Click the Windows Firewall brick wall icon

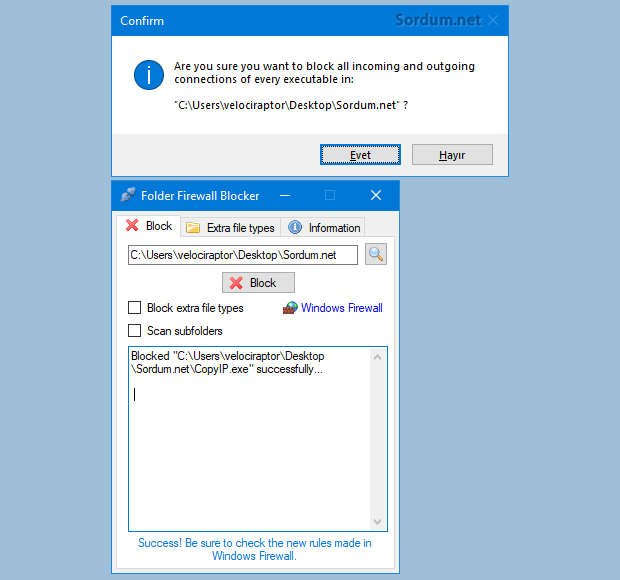(x=290, y=308)
